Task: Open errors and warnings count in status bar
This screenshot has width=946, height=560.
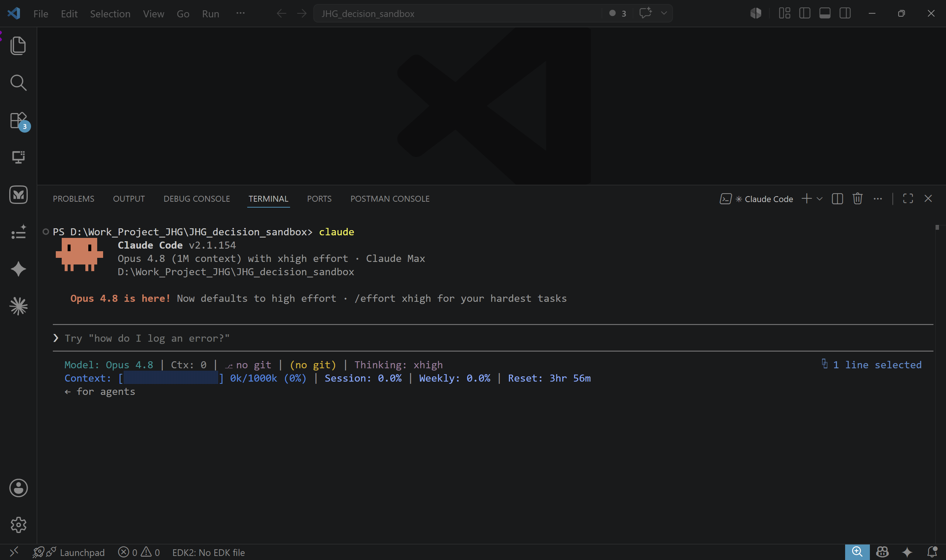Action: coord(139,553)
